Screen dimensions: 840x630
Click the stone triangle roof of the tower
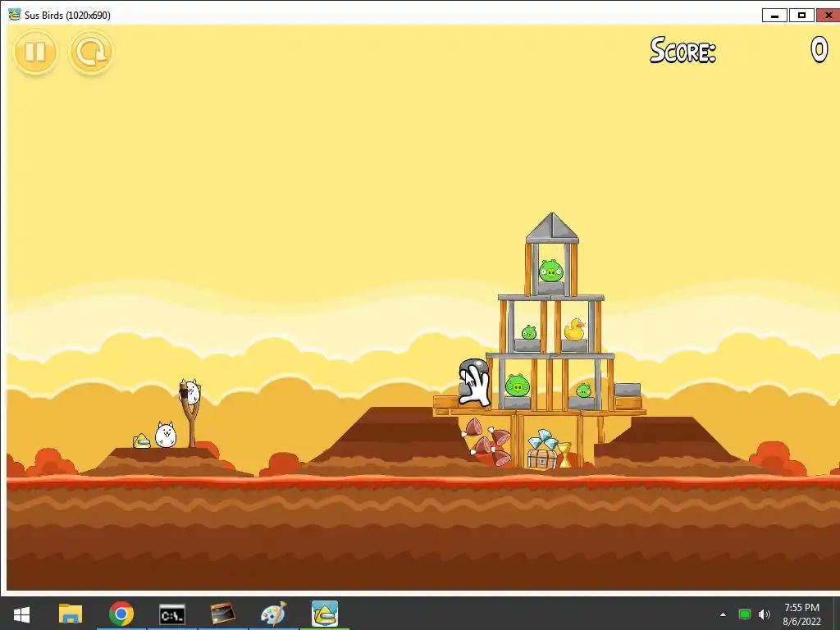pos(552,228)
